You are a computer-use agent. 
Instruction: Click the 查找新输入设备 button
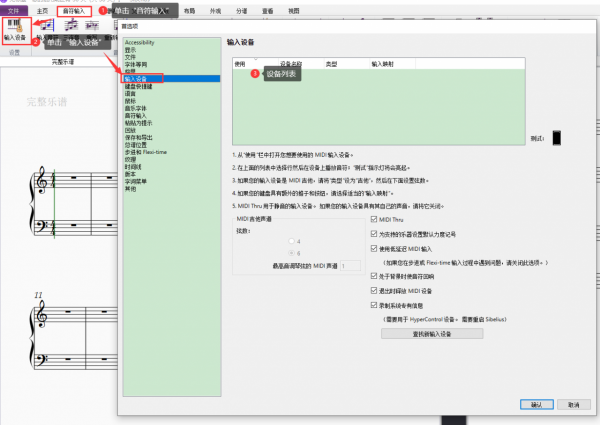(432, 334)
